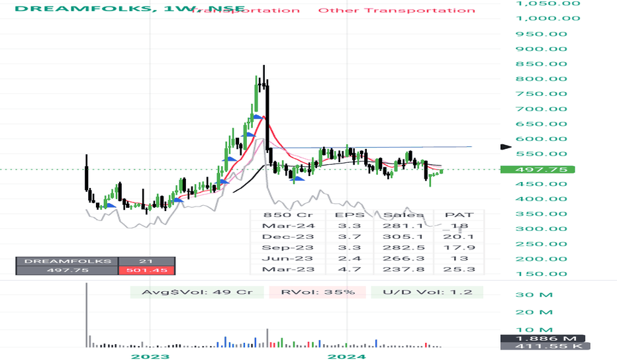Click the tallest volume bar at listing week
617x364 pixels.
pyautogui.click(x=87, y=315)
